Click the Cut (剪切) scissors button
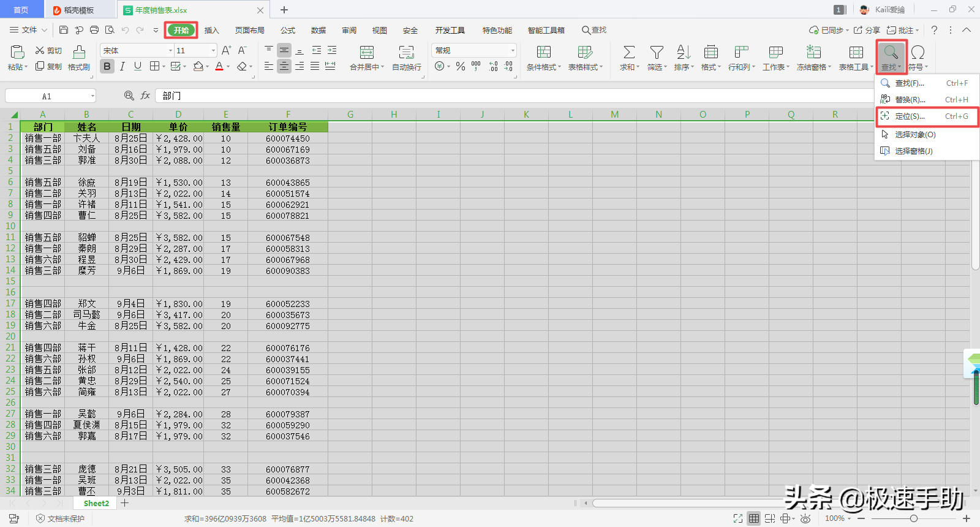Screen dimensions: 980x527 tap(48, 50)
